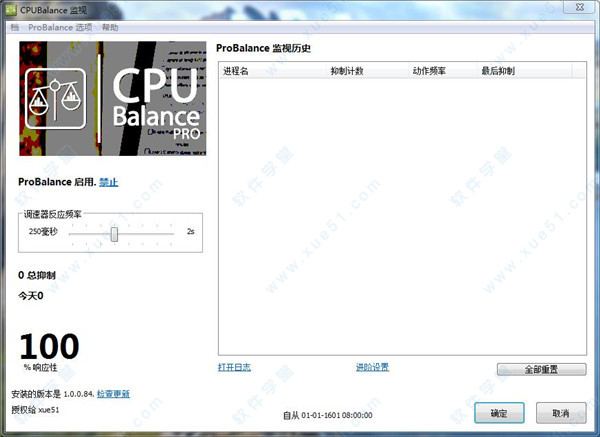Open the 进阶设置 advanced settings link

point(372,367)
